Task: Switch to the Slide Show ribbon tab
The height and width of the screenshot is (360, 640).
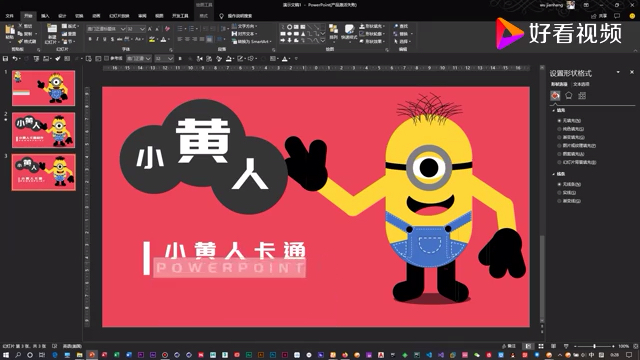Action: 119,16
